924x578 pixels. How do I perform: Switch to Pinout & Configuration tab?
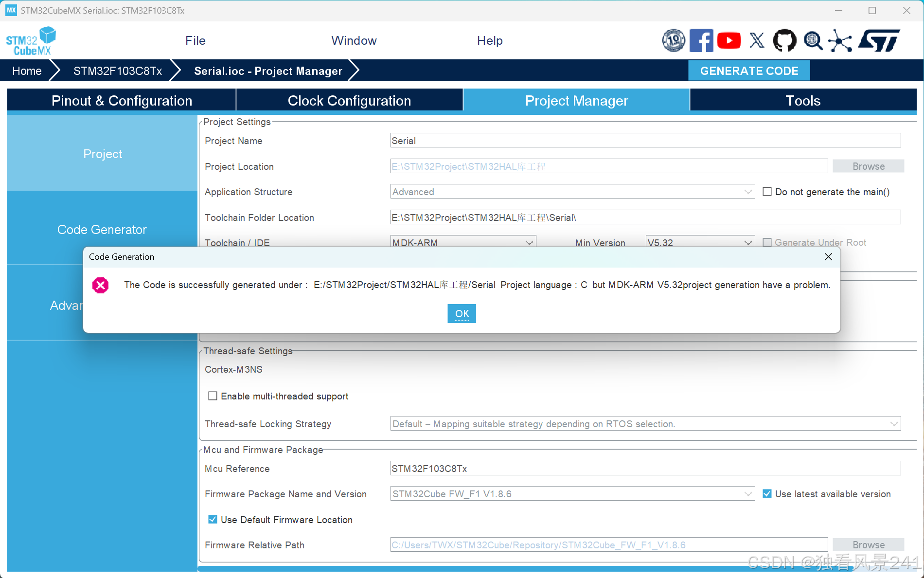pyautogui.click(x=122, y=101)
